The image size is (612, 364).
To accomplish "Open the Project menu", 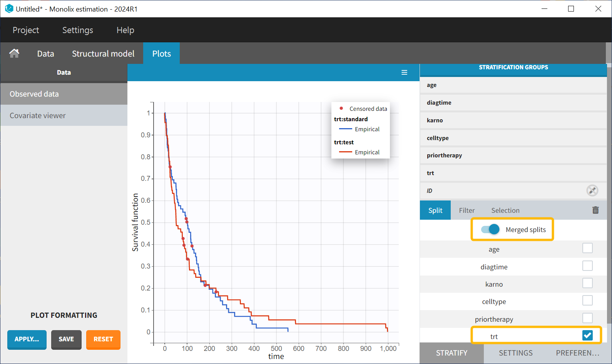I will click(x=26, y=30).
